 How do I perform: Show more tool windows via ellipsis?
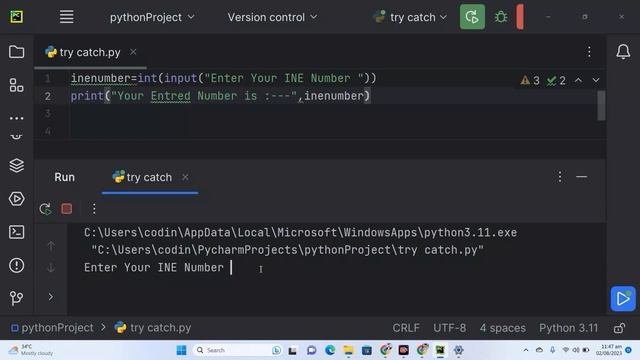16,118
